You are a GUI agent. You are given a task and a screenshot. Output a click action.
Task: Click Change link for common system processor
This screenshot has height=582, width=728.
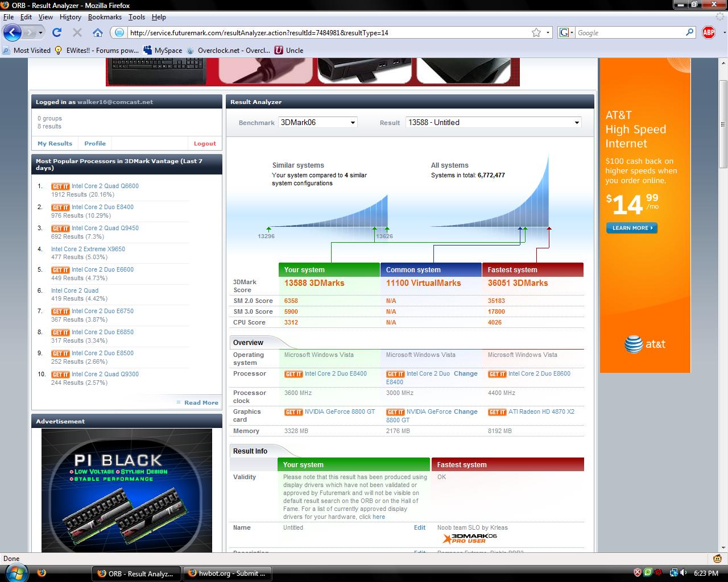[466, 373]
